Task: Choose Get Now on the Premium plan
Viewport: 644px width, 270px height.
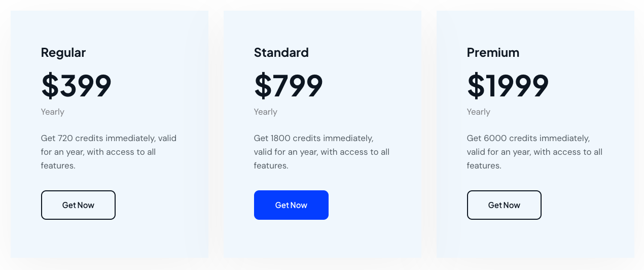Action: [504, 205]
